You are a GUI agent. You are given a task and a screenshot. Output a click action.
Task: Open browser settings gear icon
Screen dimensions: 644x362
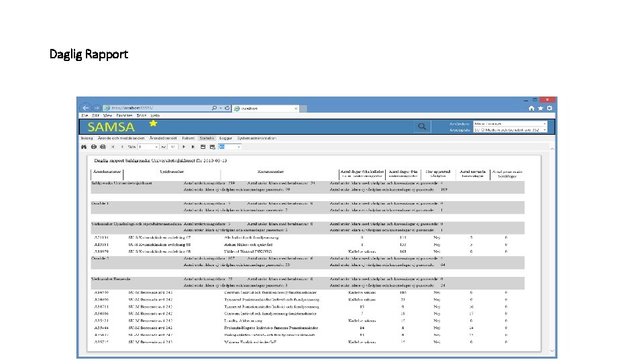tap(549, 109)
